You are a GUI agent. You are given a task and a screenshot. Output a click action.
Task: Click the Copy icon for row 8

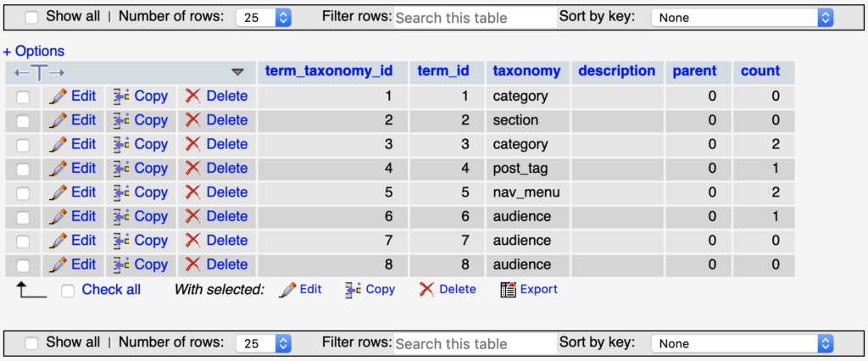121,264
